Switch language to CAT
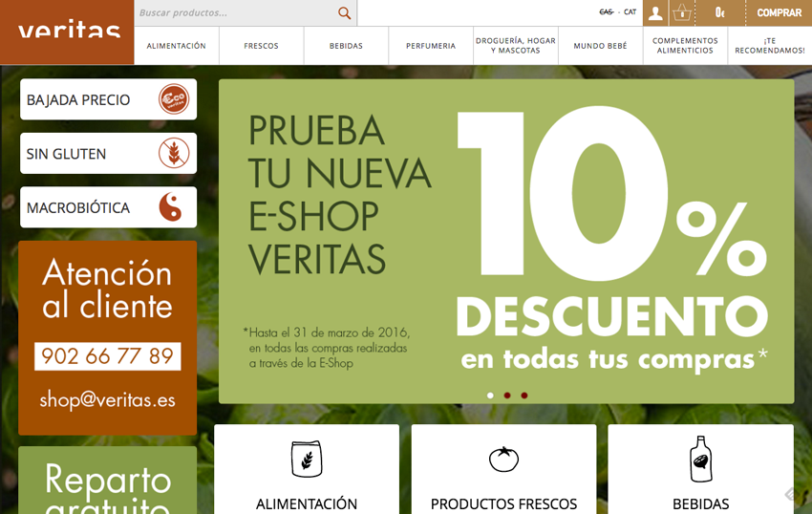The height and width of the screenshot is (514, 812). pos(630,11)
